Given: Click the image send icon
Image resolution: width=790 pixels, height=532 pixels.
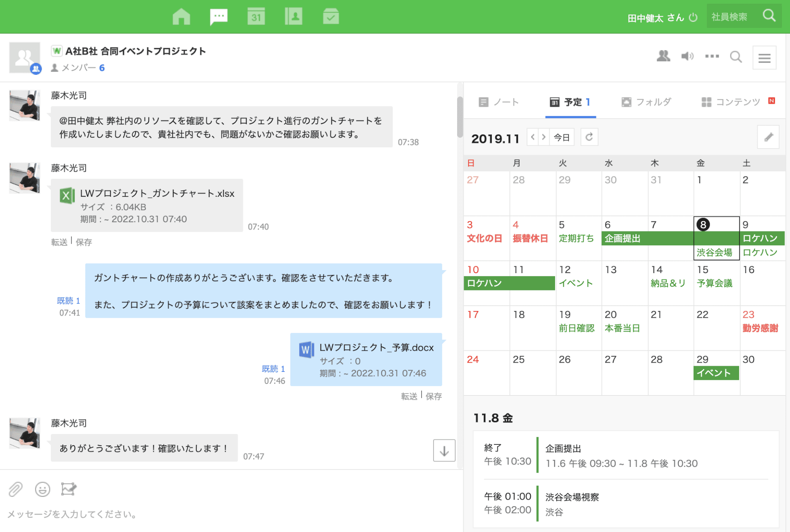Looking at the screenshot, I should (69, 489).
